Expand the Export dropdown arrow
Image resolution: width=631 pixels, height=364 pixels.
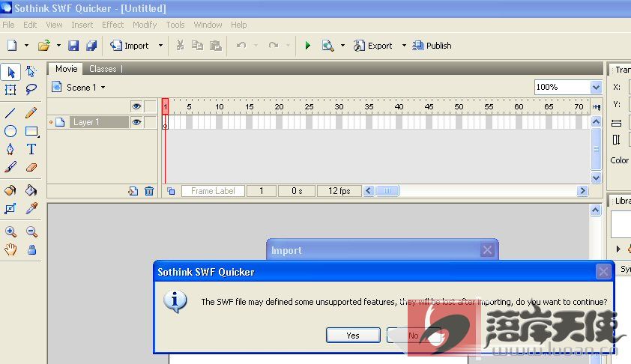(x=404, y=46)
